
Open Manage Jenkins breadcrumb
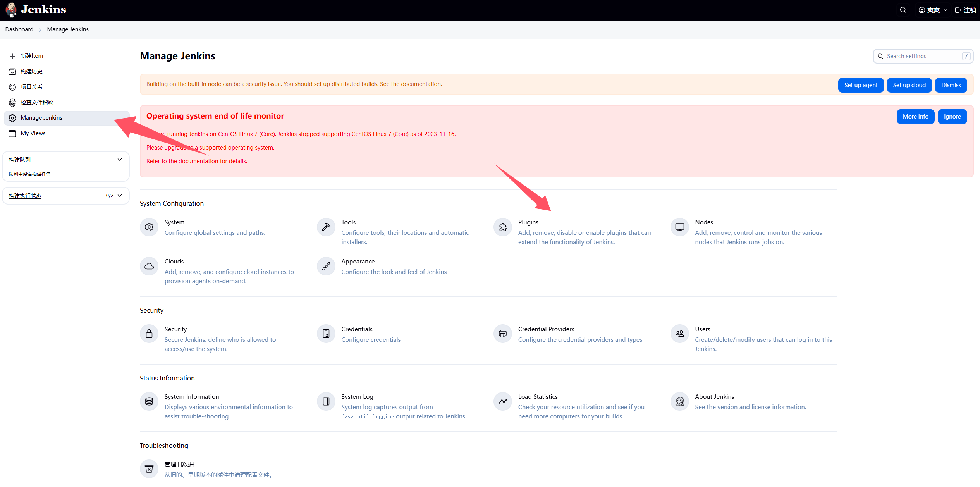coord(68,29)
